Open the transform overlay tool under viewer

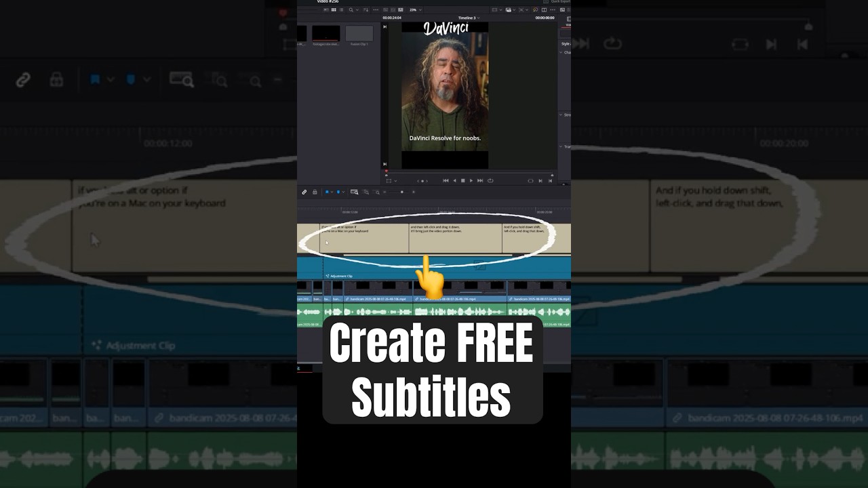[x=389, y=181]
